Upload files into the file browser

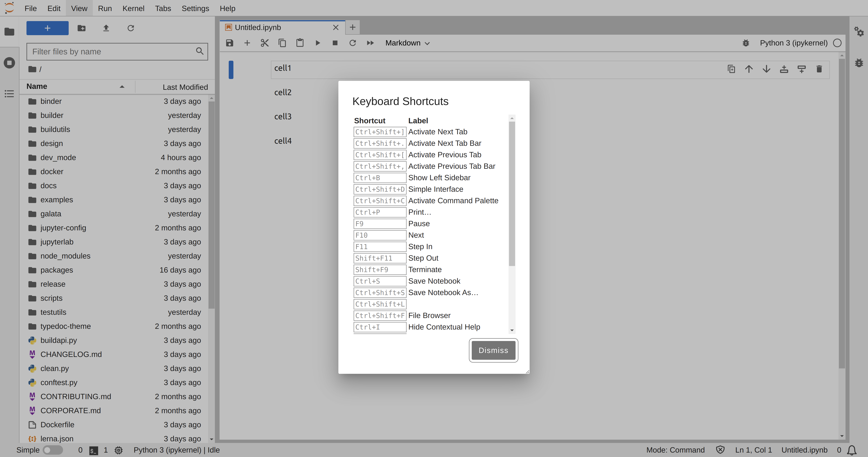pyautogui.click(x=106, y=28)
